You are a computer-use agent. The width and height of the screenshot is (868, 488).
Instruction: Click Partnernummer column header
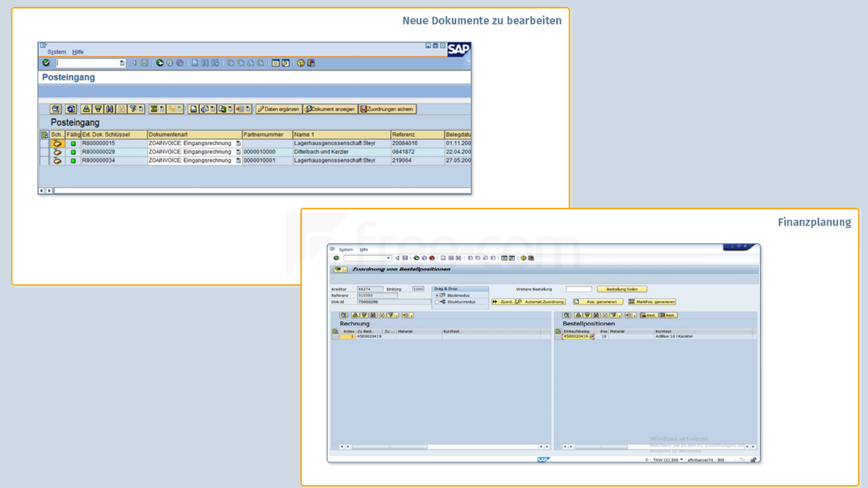268,134
